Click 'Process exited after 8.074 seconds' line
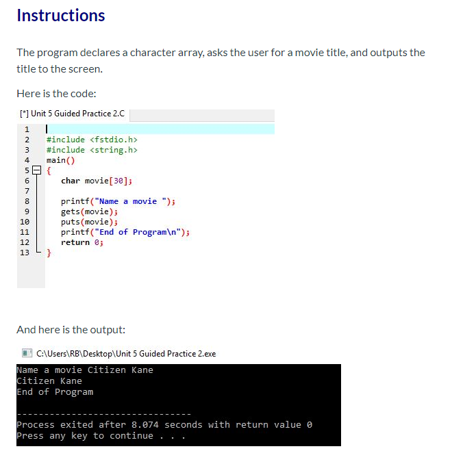The width and height of the screenshot is (476, 464). point(164,424)
